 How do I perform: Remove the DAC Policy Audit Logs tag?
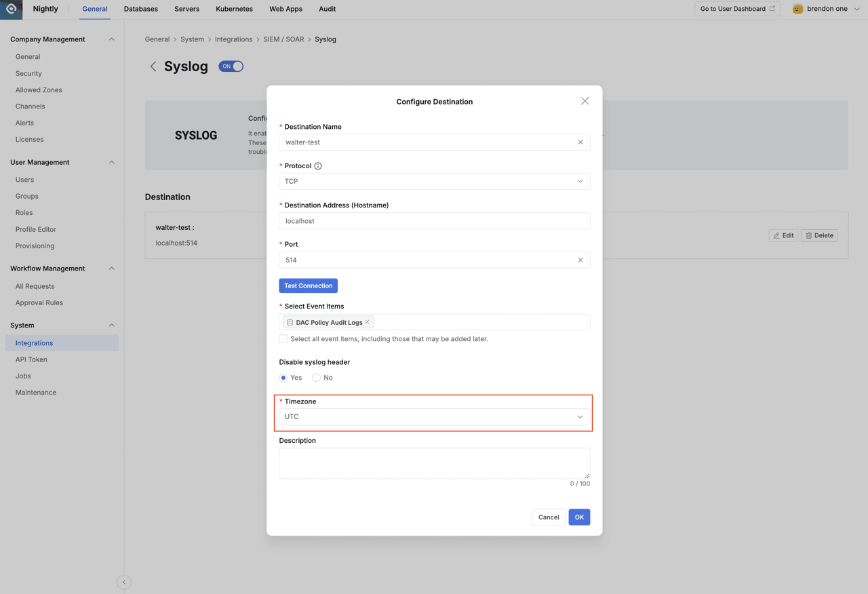pos(368,322)
